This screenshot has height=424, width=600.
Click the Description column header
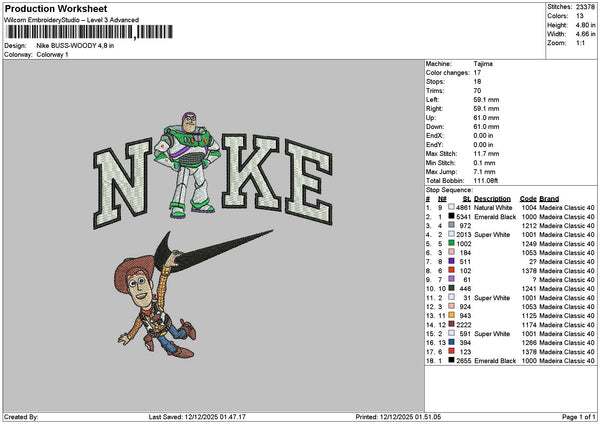point(492,199)
